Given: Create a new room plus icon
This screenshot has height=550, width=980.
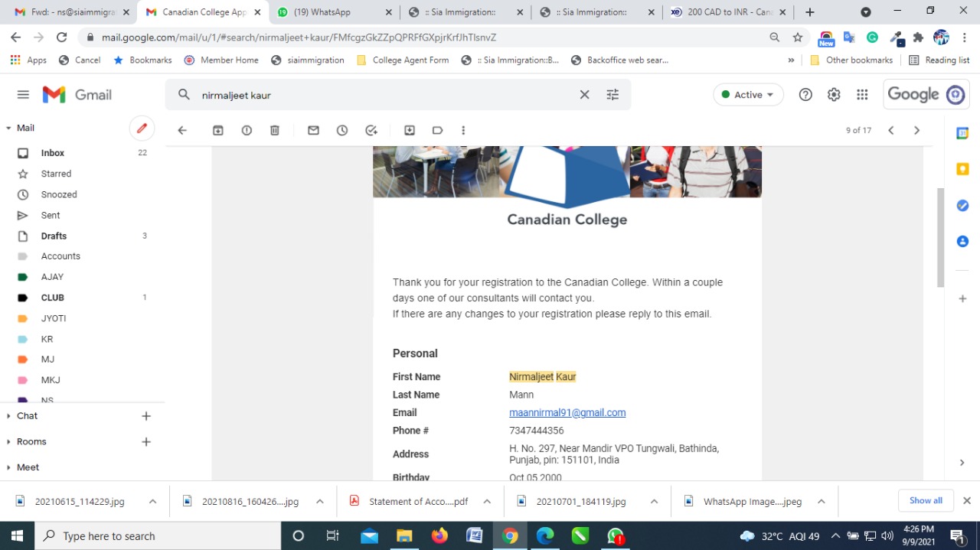Looking at the screenshot, I should (x=146, y=442).
